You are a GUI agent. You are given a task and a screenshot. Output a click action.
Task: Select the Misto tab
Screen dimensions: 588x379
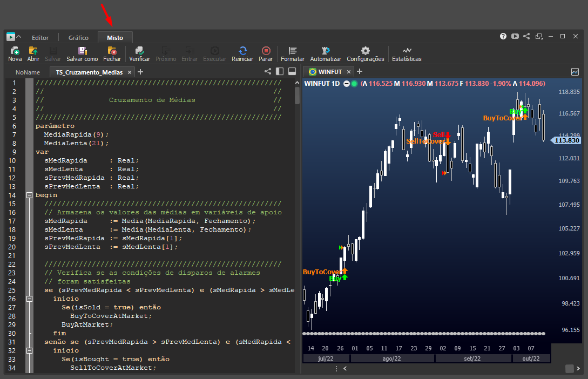[x=115, y=37]
